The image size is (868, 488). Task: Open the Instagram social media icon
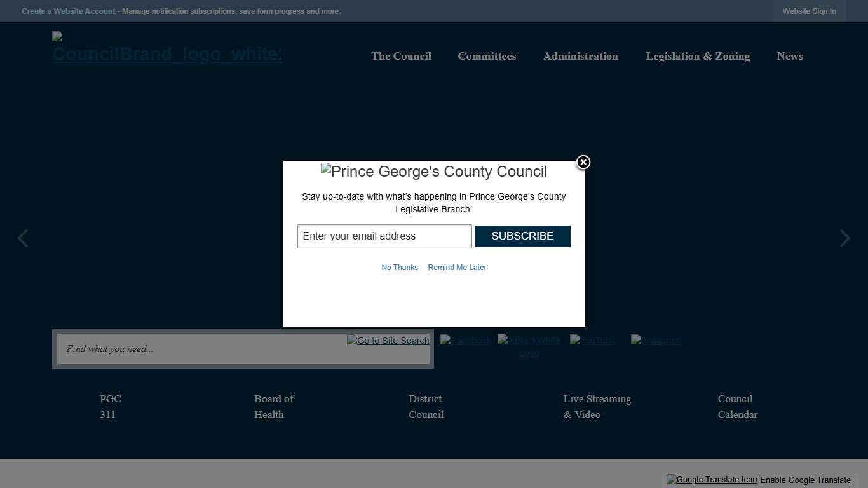(656, 341)
